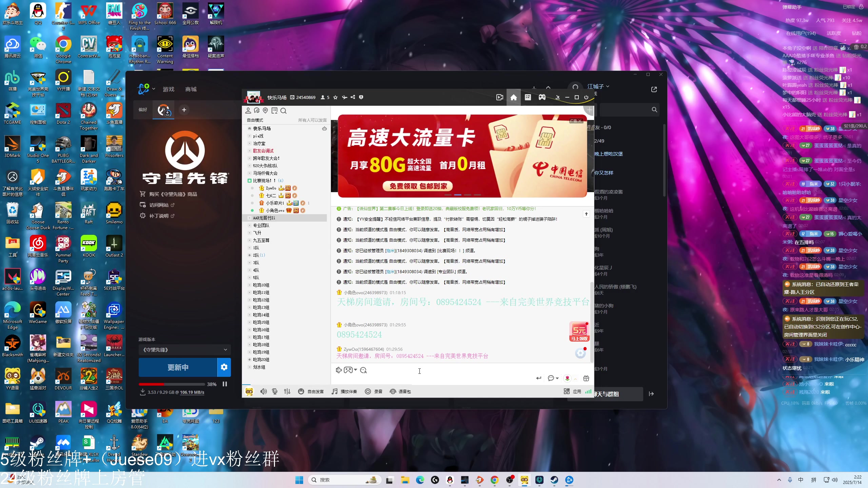Click 免费领取 包邮到家 on the ad
Image resolution: width=868 pixels, height=488 pixels.
point(418,186)
